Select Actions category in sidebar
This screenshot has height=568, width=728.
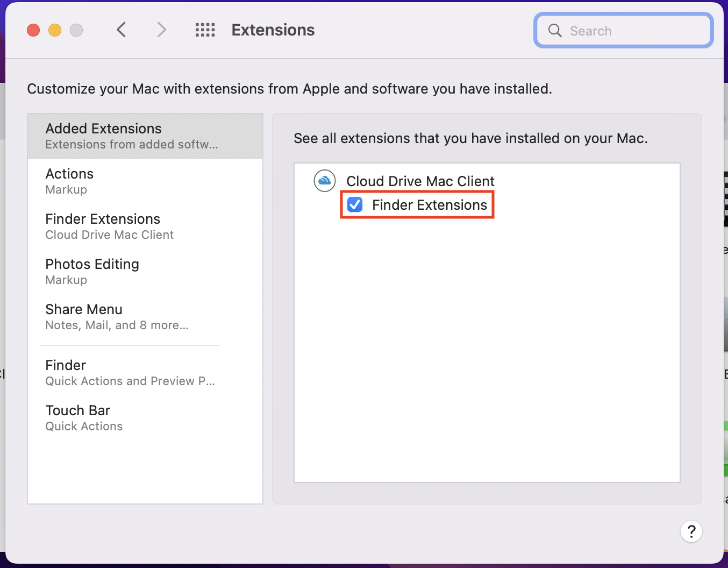pyautogui.click(x=145, y=181)
